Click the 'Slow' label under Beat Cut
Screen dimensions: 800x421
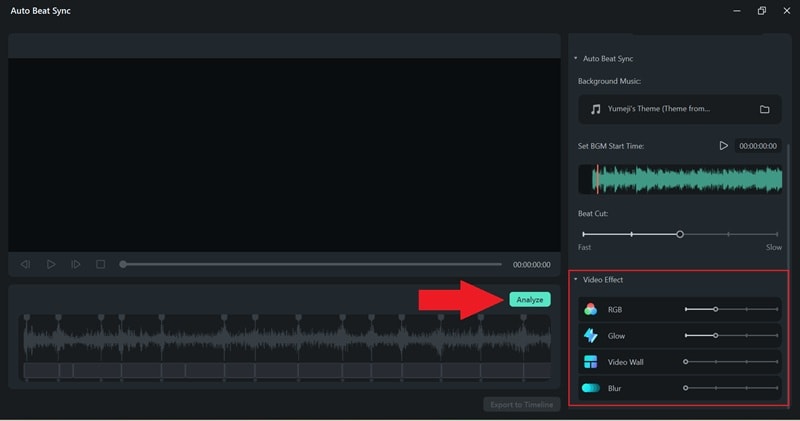click(x=773, y=247)
